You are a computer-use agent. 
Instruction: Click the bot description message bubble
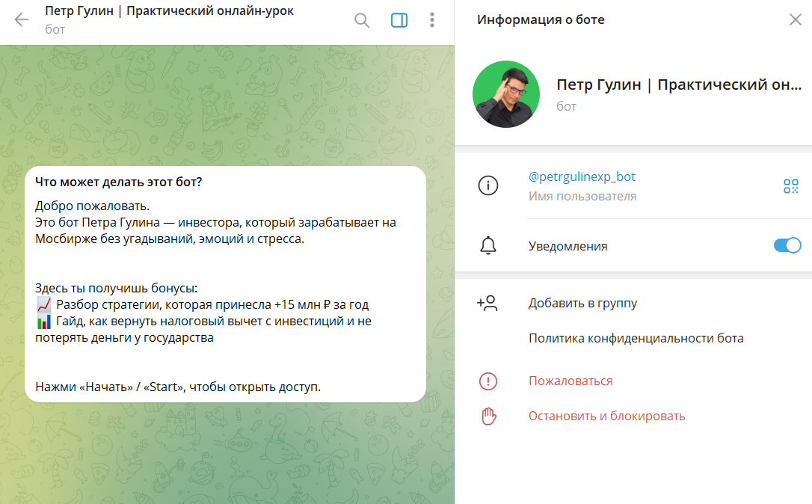[225, 284]
